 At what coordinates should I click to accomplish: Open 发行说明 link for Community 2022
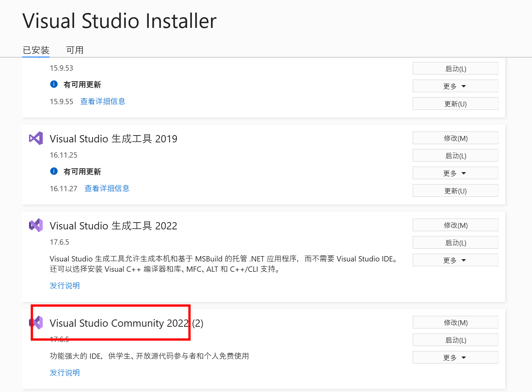click(x=65, y=373)
